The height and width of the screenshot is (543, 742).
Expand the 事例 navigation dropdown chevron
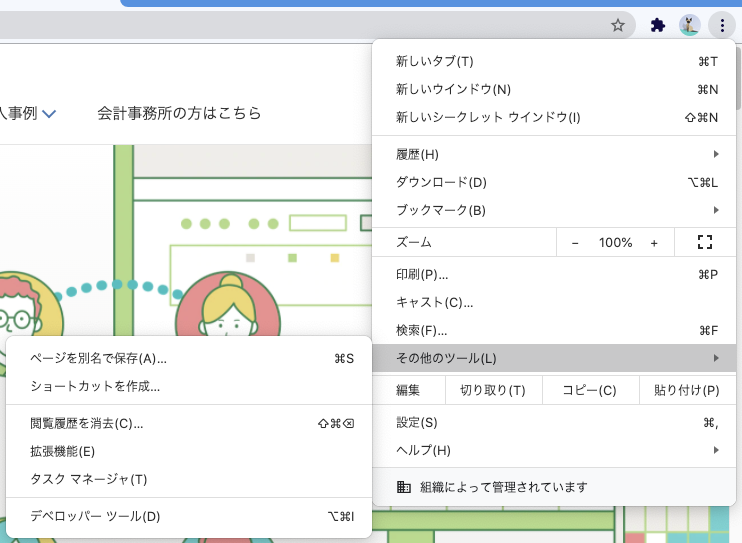pyautogui.click(x=49, y=114)
